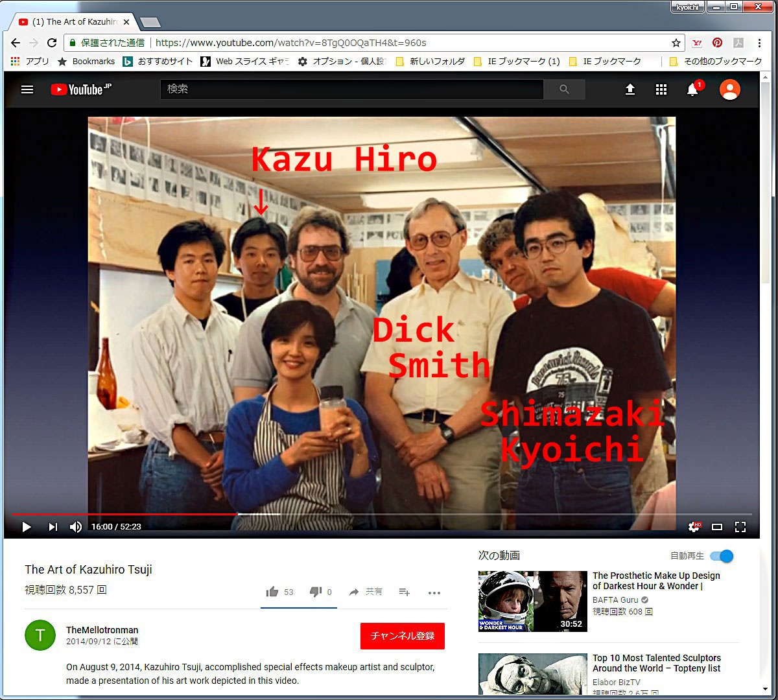This screenshot has height=700, width=778.
Task: Open the IE ブックマーク folder without number
Action: [605, 62]
